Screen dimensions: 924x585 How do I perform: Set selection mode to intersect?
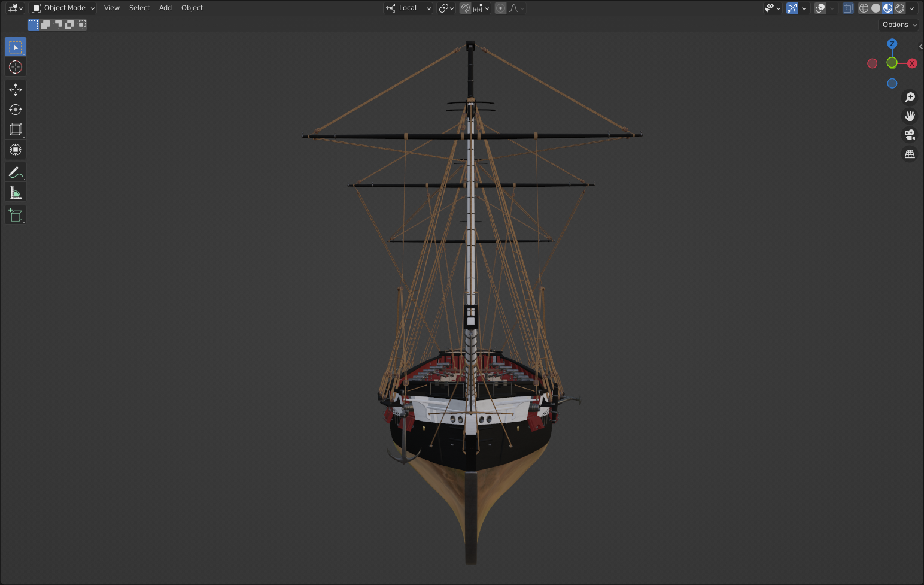pos(81,25)
